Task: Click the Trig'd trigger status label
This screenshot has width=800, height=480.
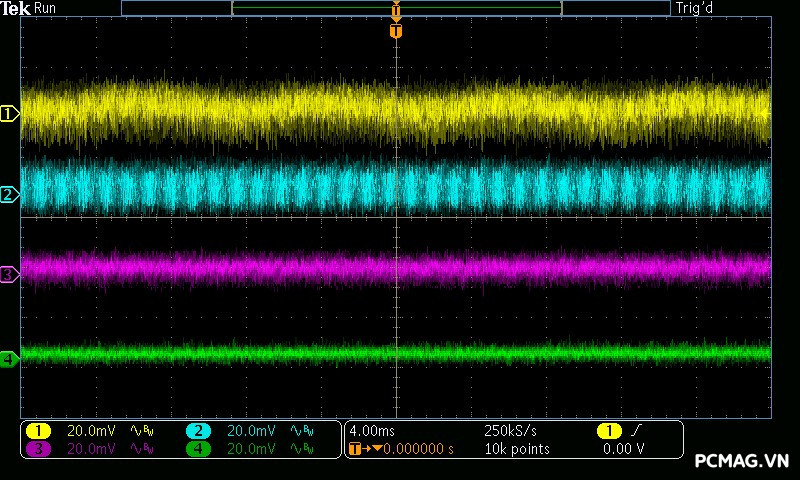Action: click(694, 8)
